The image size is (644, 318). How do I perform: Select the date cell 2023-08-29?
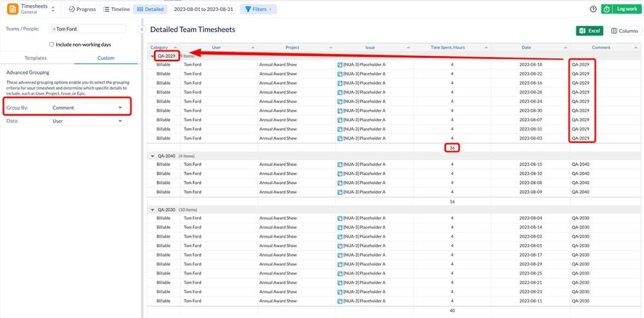tap(531, 264)
